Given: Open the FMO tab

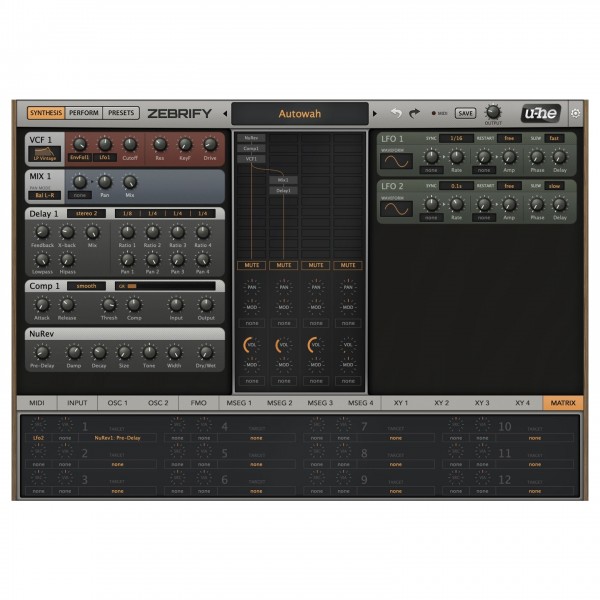Looking at the screenshot, I should coord(198,403).
